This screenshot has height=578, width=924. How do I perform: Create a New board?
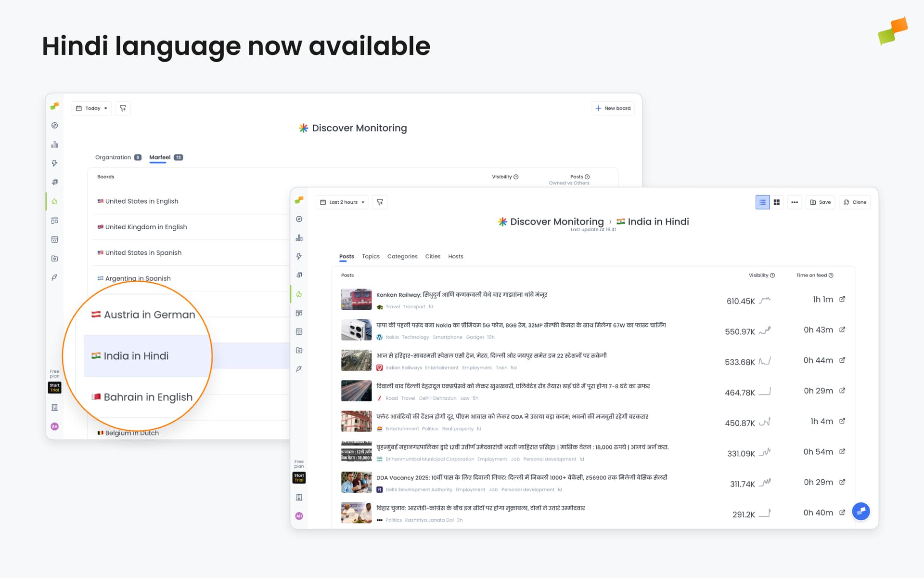click(613, 108)
